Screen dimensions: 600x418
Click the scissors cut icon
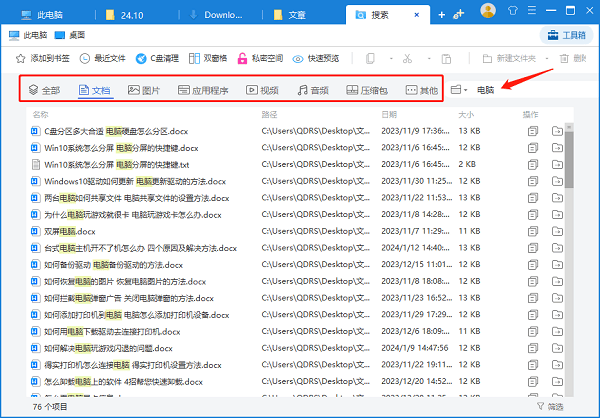pyautogui.click(x=408, y=59)
